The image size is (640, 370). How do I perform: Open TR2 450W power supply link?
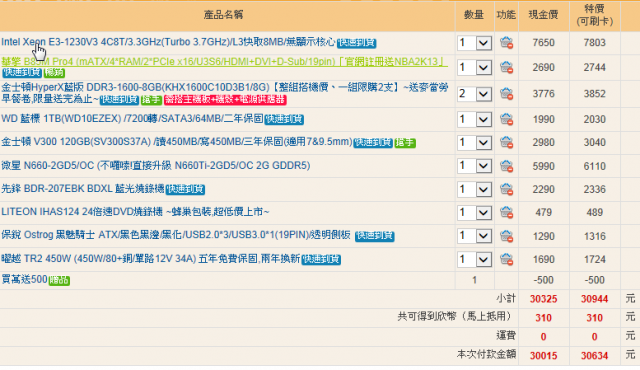[x=151, y=259]
